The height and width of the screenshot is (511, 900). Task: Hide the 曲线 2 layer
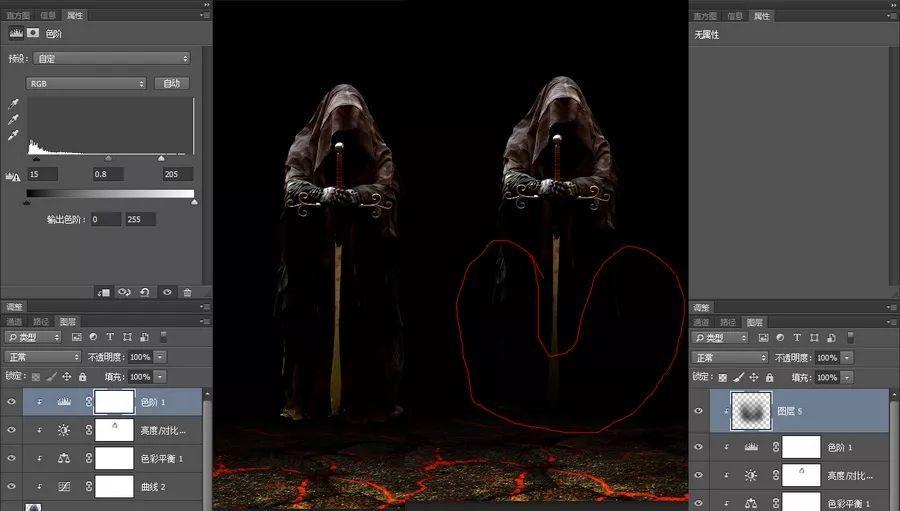coord(11,486)
